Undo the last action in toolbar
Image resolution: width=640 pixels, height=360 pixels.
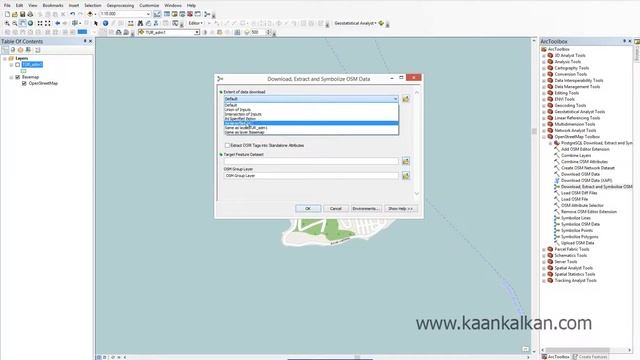[72, 14]
